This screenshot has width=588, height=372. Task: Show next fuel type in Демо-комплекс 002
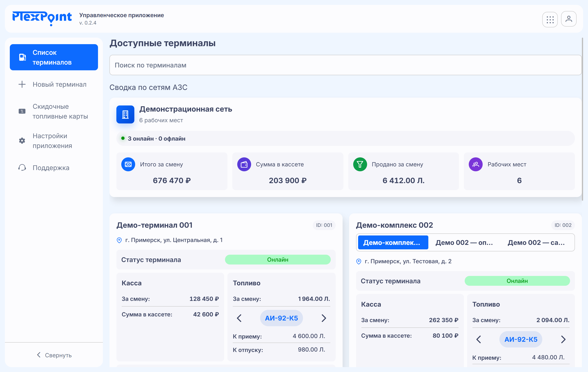563,339
